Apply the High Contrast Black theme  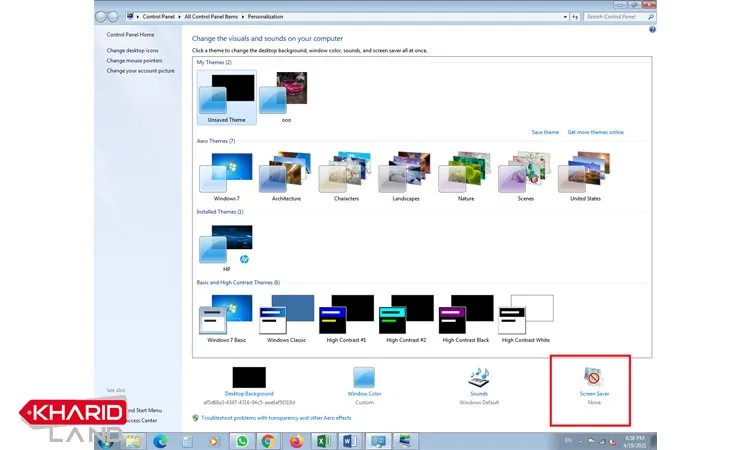click(465, 318)
